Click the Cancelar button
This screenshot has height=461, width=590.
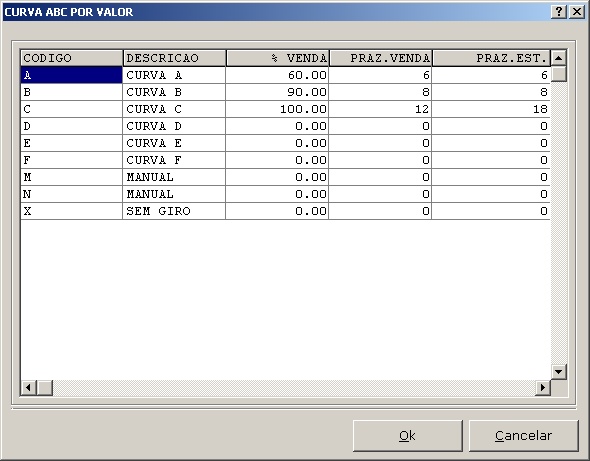[523, 436]
